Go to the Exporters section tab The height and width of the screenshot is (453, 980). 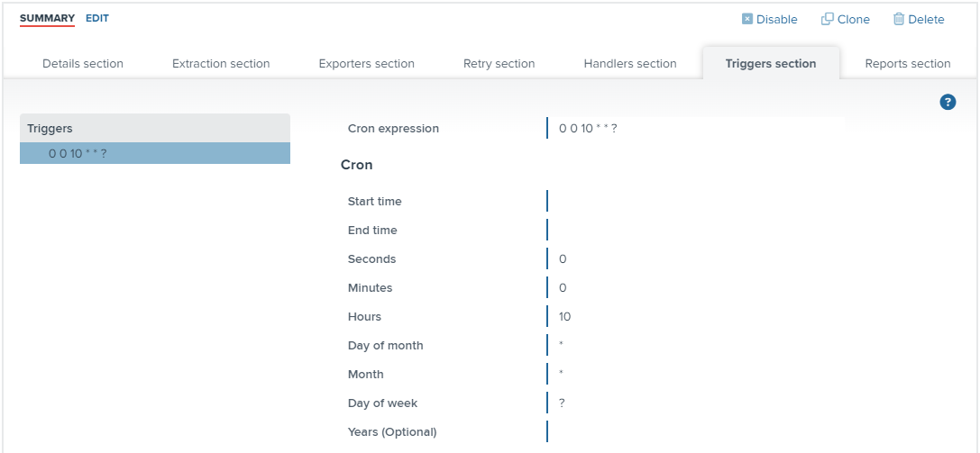pyautogui.click(x=367, y=64)
